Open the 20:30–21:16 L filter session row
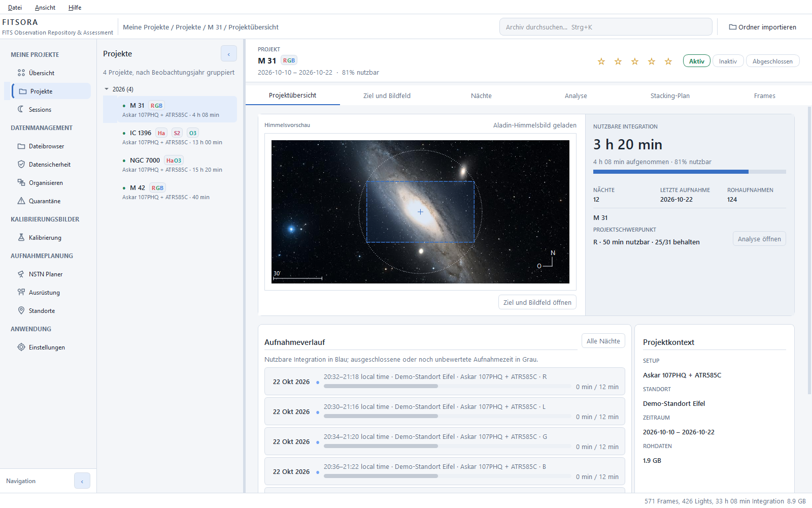The height and width of the screenshot is (508, 812). 445,411
